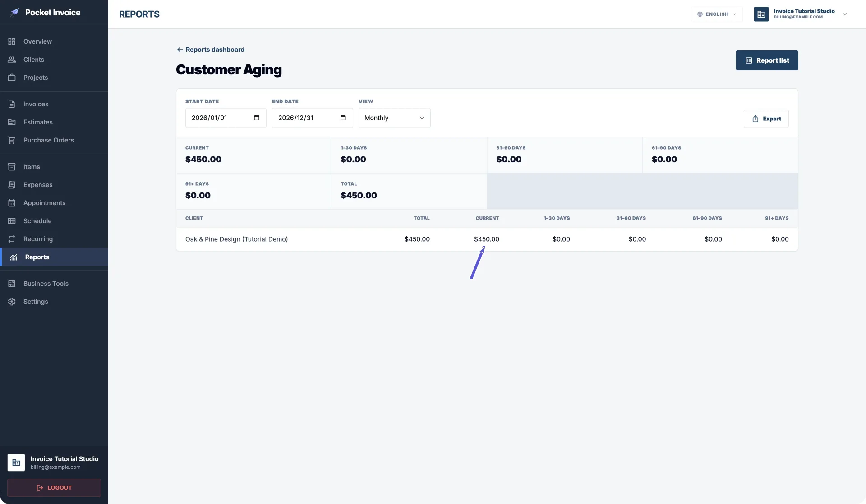Open Business Tools in the sidebar
The width and height of the screenshot is (866, 504).
click(x=54, y=284)
